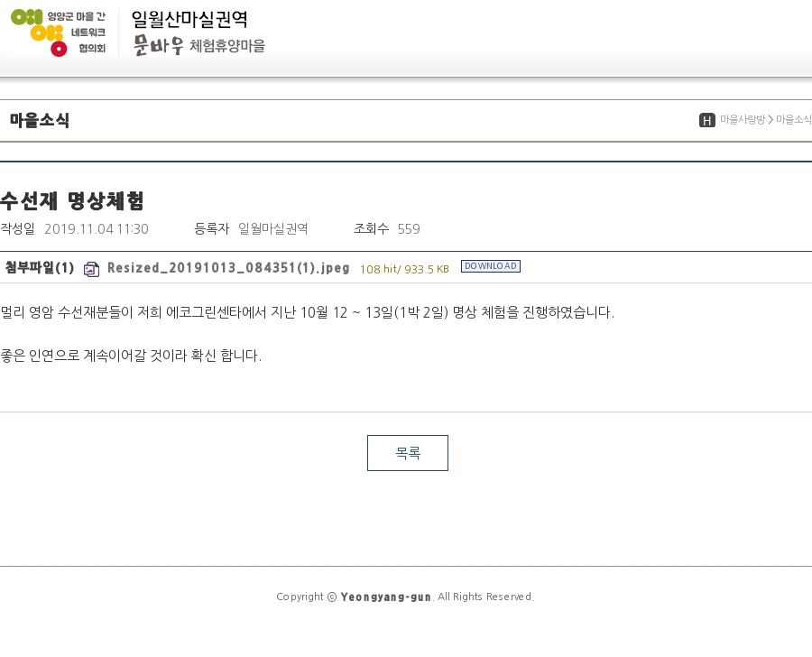Viewport: 812px width, 657px height.
Task: Download the attached jpeg file
Action: pos(491,266)
